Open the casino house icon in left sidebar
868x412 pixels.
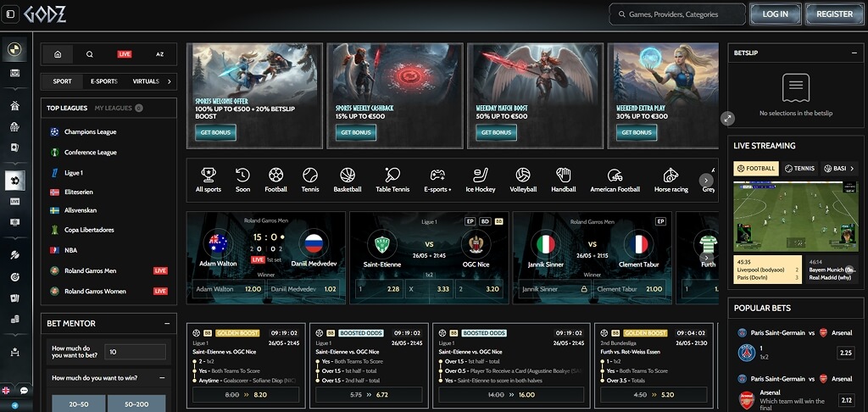[15, 106]
